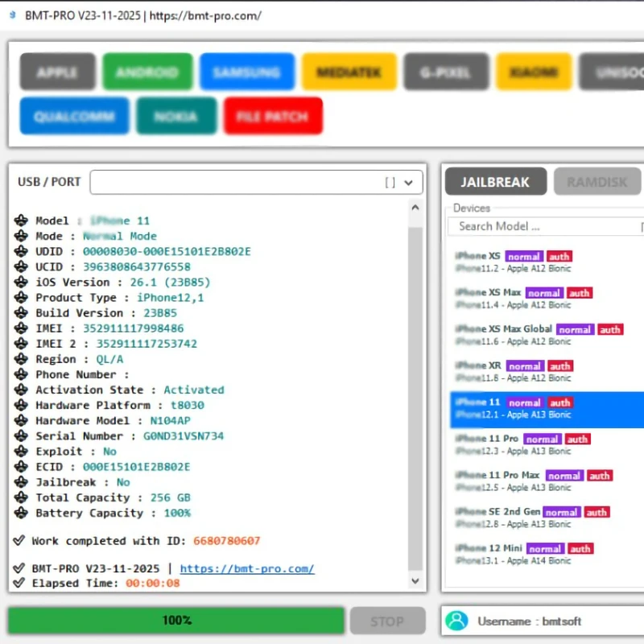
Task: Click the log scrollbar up arrow
Action: [x=415, y=208]
